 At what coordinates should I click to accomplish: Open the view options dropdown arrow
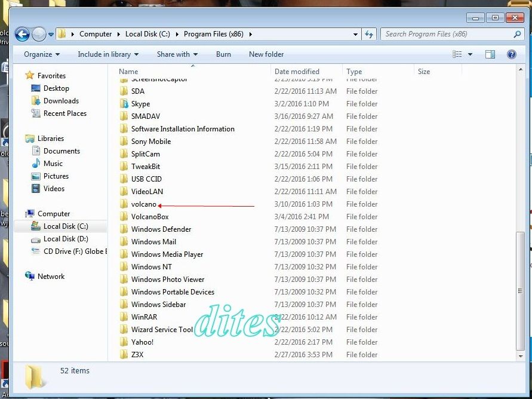470,54
